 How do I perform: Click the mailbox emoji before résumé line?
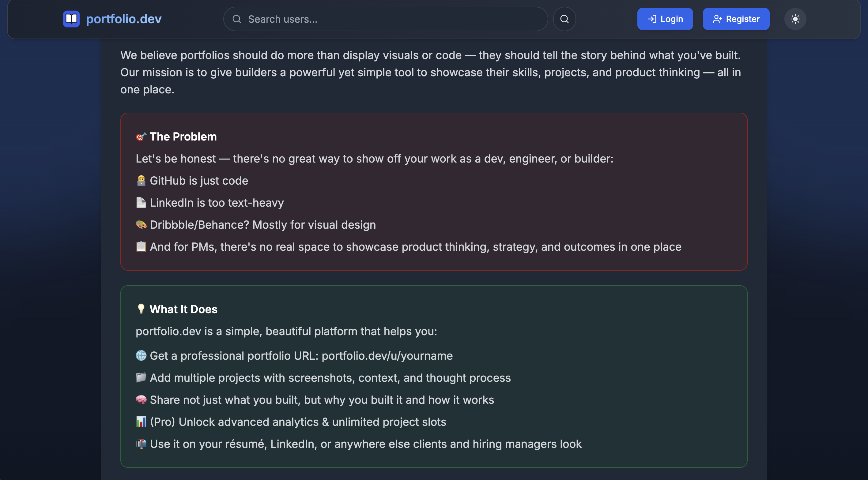(x=141, y=444)
